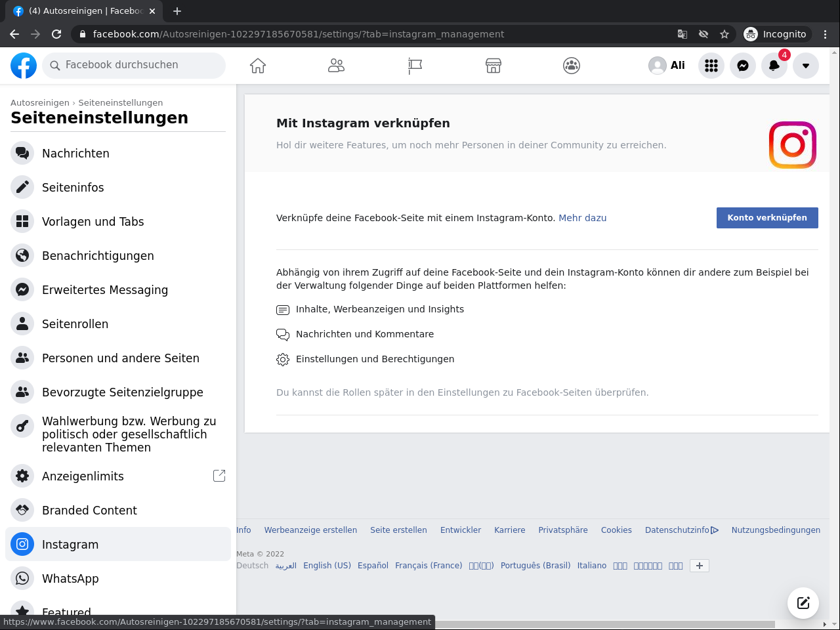Open the Seite erstellen footer link
The height and width of the screenshot is (630, 840).
click(x=398, y=530)
